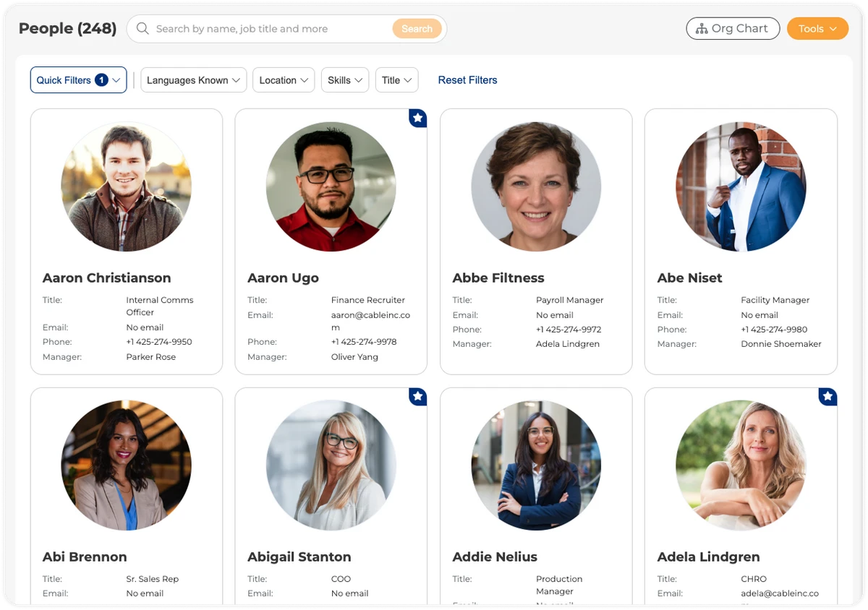Open Aaron Christianson's profile photo
Viewport: 868px width, 610px height.
126,186
